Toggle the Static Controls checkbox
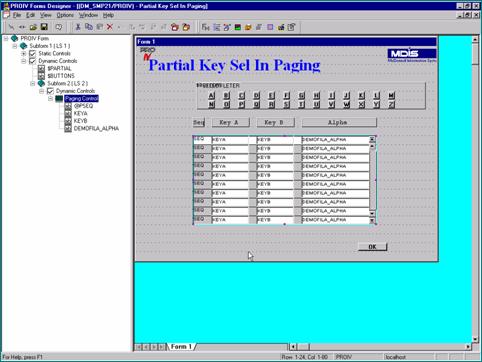482x362 pixels. point(32,53)
